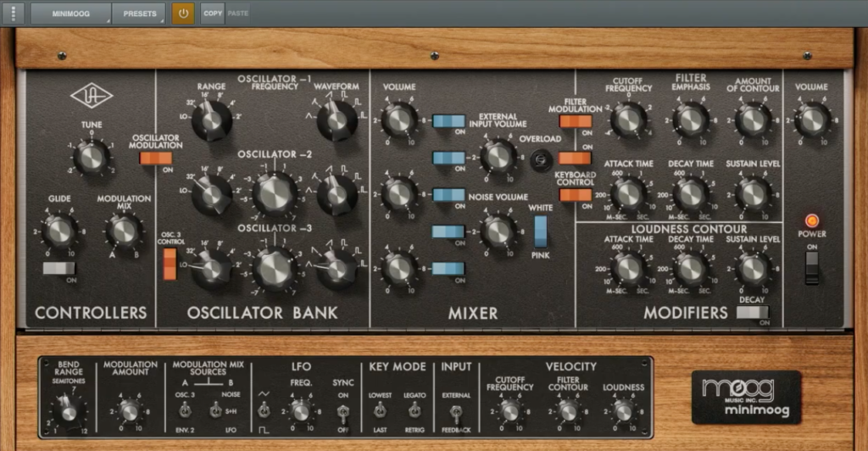Toggle the upper KEYBOARD CONTROL switch
This screenshot has width=868, height=451.
point(576,159)
